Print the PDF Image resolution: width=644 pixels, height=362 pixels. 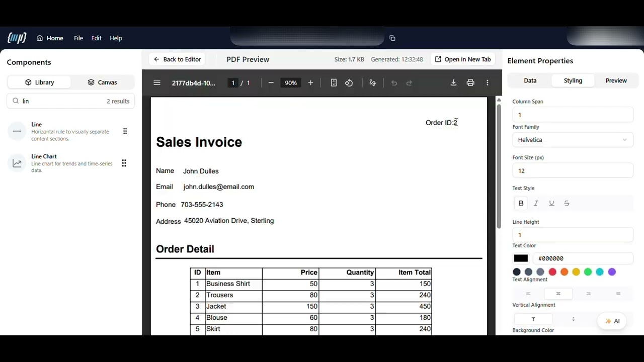[x=470, y=83]
